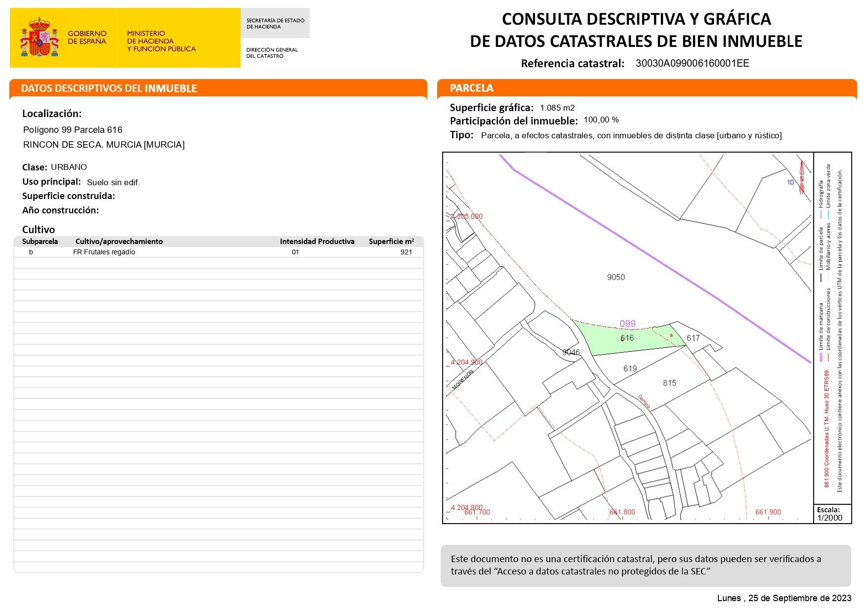The width and height of the screenshot is (868, 613).
Task: Click the Ministerio de Hacienda logo text
Action: (x=161, y=41)
